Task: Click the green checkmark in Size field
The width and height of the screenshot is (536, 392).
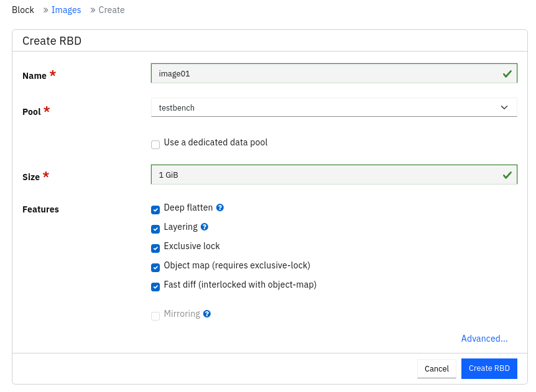Action: tap(507, 175)
